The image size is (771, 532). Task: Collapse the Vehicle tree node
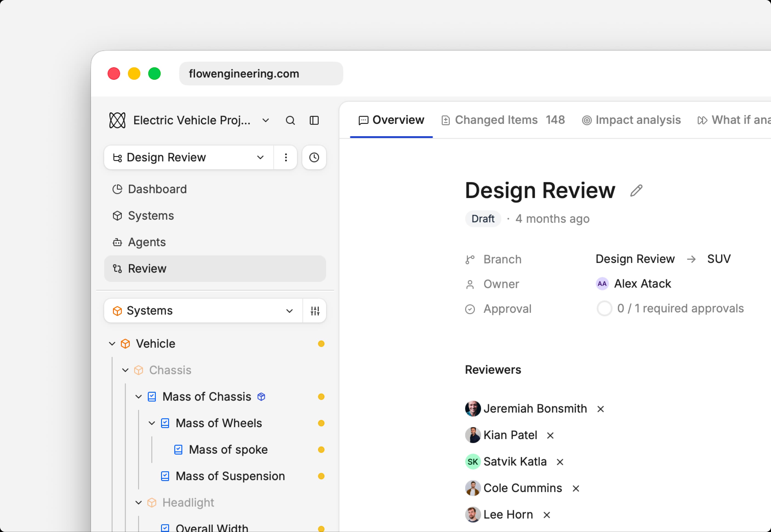coord(112,344)
